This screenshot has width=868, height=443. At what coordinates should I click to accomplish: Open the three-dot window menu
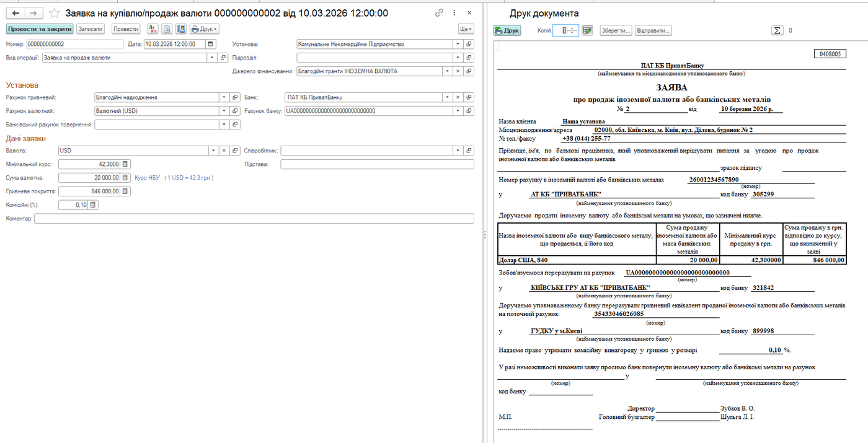454,13
